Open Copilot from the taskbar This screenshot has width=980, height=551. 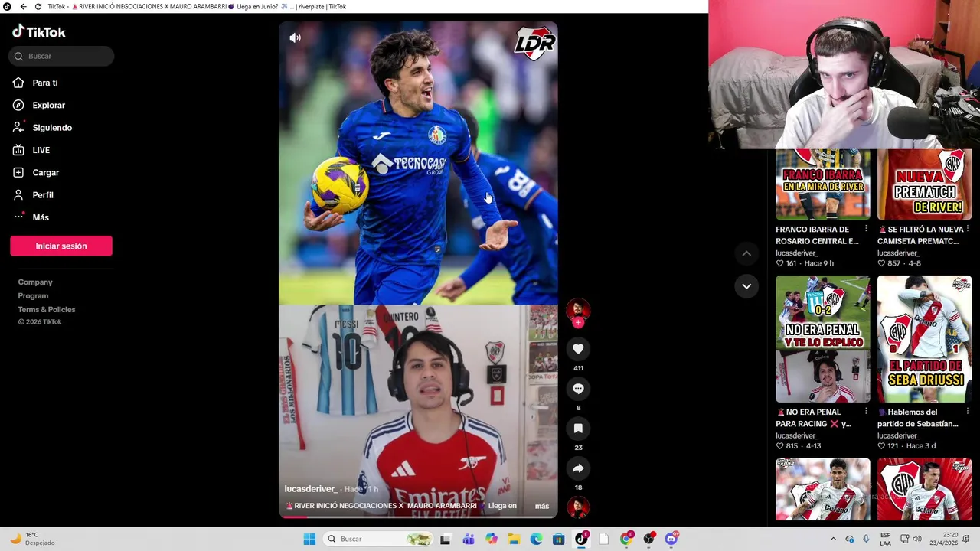[491, 539]
